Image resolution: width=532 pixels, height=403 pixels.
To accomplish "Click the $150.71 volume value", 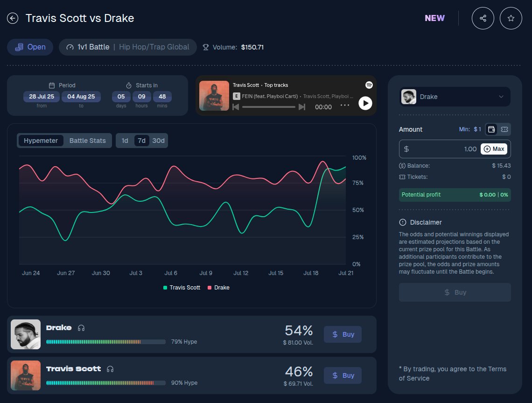I will point(252,47).
